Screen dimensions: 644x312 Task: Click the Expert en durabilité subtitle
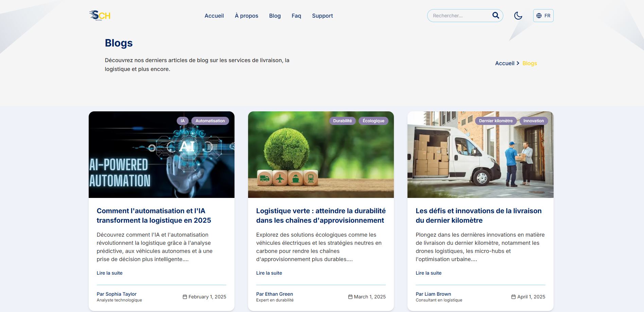(x=275, y=300)
